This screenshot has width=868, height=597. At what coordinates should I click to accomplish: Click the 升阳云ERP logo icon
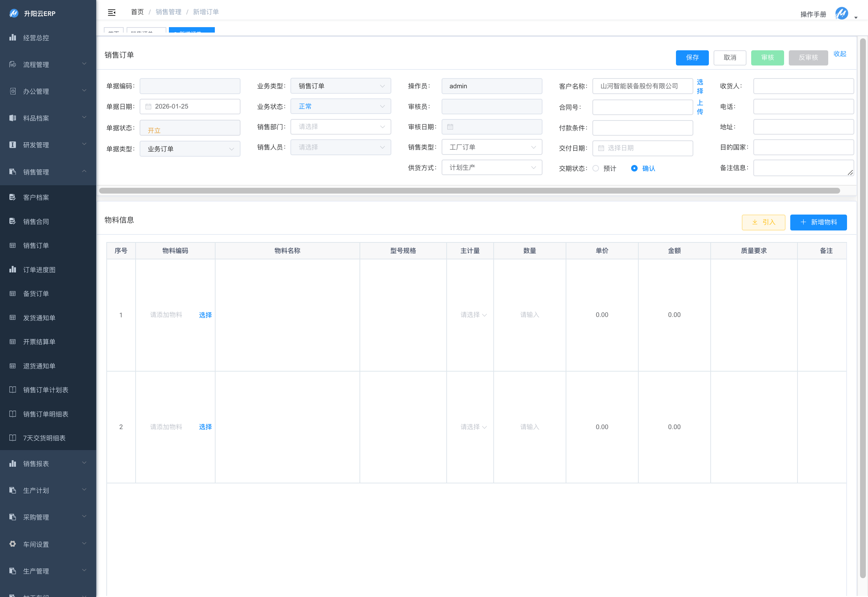(14, 13)
